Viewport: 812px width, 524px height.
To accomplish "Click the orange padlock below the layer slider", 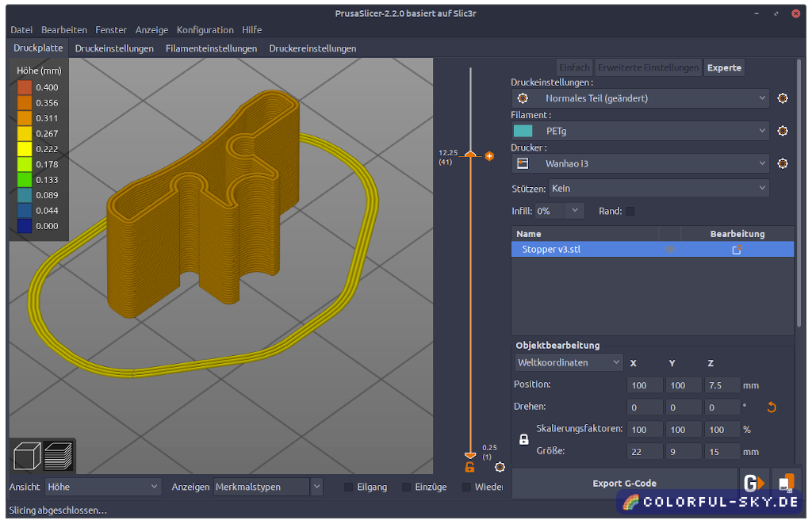I will tap(469, 468).
